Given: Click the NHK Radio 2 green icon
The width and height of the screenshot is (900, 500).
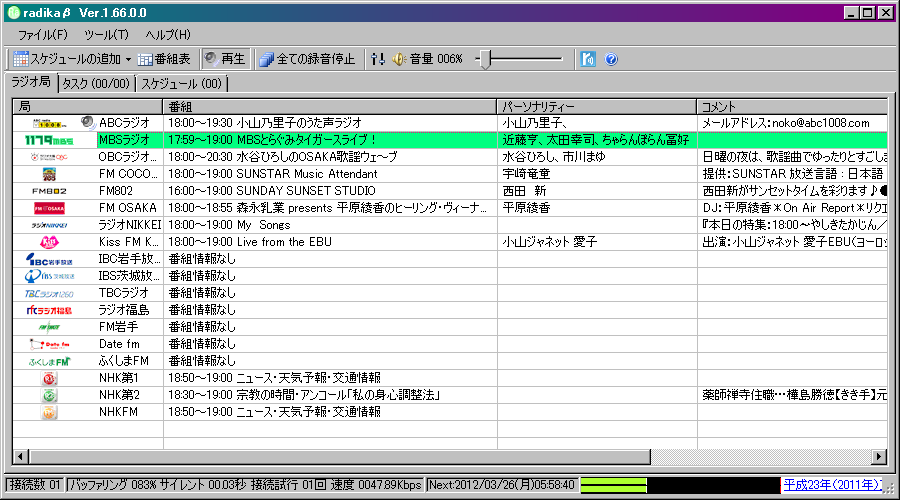Looking at the screenshot, I should pyautogui.click(x=49, y=396).
